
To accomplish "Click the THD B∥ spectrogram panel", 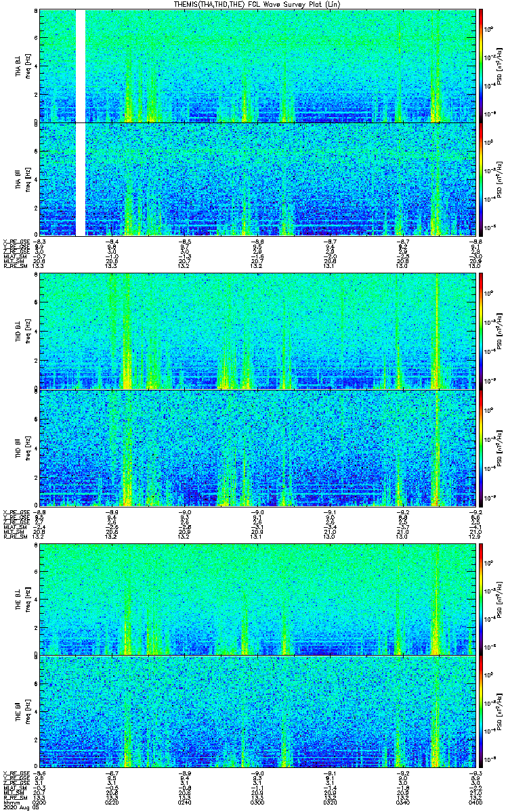I will click(x=259, y=448).
